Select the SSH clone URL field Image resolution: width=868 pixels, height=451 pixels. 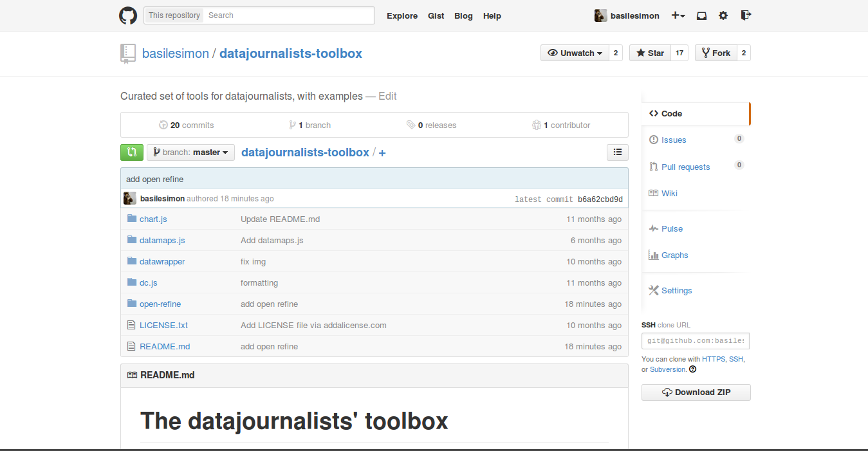[696, 341]
